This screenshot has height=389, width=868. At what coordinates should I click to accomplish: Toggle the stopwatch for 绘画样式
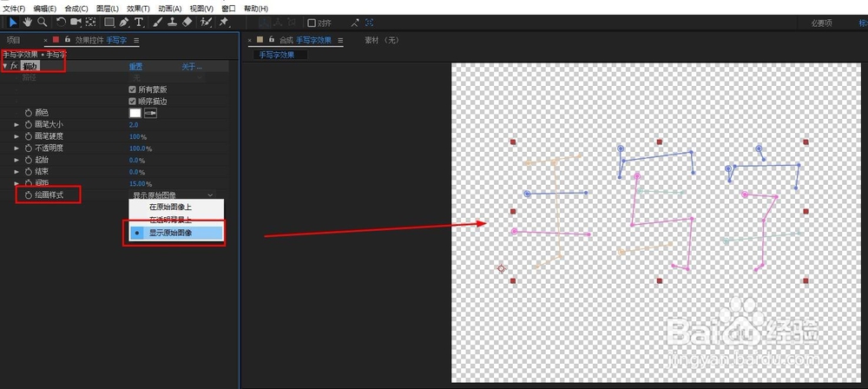29,195
